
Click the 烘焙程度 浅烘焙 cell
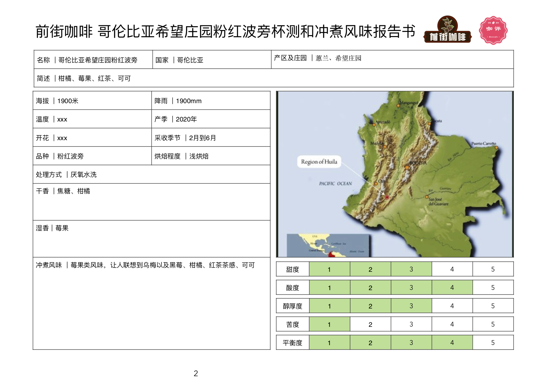click(x=211, y=156)
